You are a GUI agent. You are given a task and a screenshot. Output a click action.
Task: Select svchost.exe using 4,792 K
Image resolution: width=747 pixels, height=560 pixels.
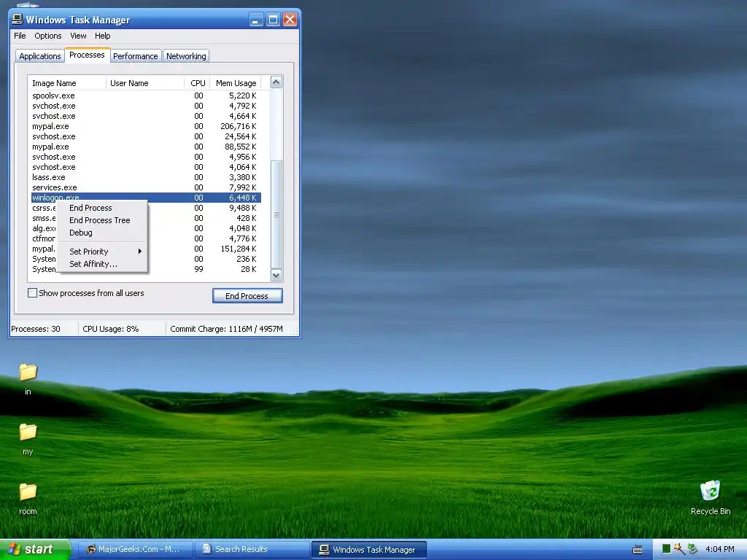pyautogui.click(x=146, y=106)
